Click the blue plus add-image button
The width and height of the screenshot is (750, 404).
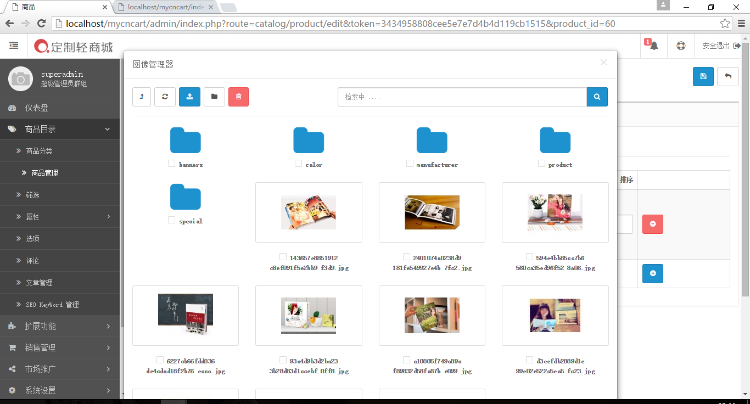pyautogui.click(x=652, y=273)
